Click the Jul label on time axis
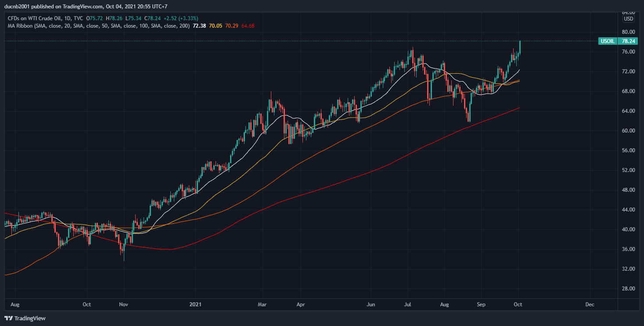This screenshot has height=326, width=644. pyautogui.click(x=408, y=304)
